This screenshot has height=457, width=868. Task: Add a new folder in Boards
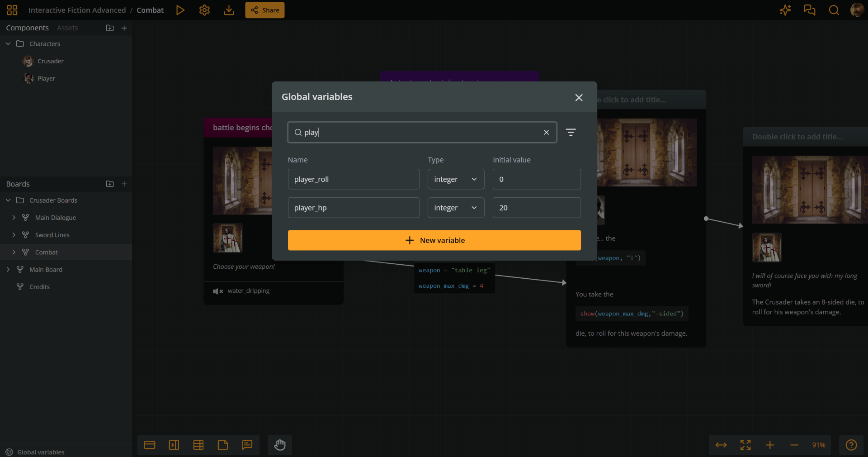(x=110, y=184)
